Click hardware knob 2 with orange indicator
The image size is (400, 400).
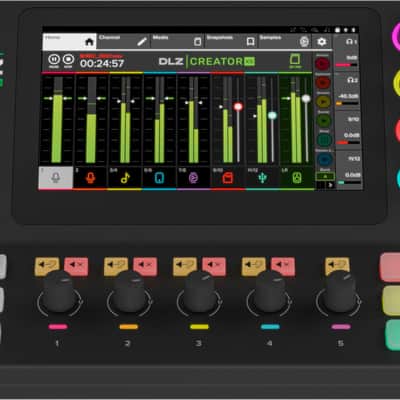129,292
